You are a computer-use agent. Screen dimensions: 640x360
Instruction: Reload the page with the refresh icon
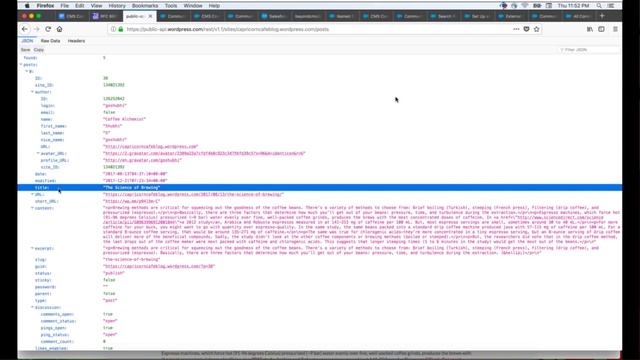[48, 29]
